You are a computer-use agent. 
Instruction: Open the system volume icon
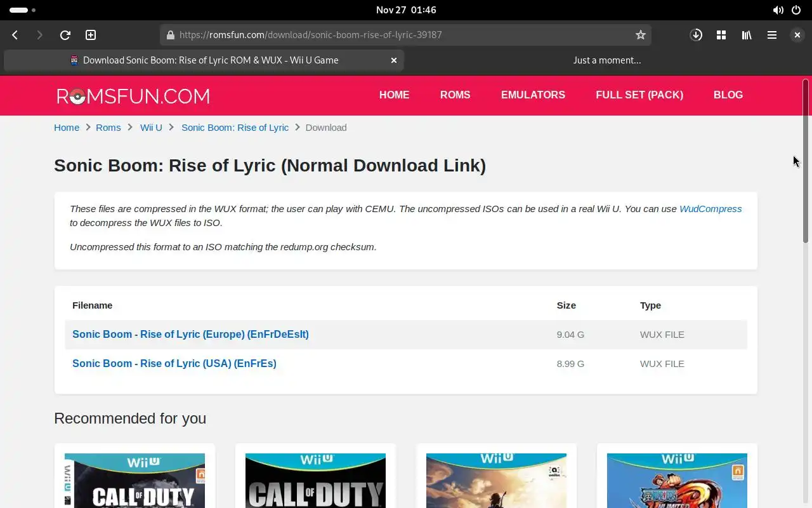(778, 10)
